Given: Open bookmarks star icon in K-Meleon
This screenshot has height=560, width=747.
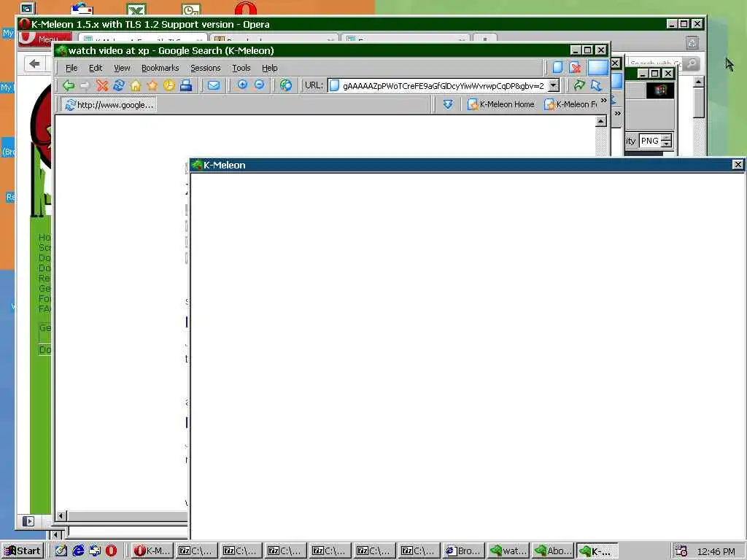Looking at the screenshot, I should tap(152, 85).
